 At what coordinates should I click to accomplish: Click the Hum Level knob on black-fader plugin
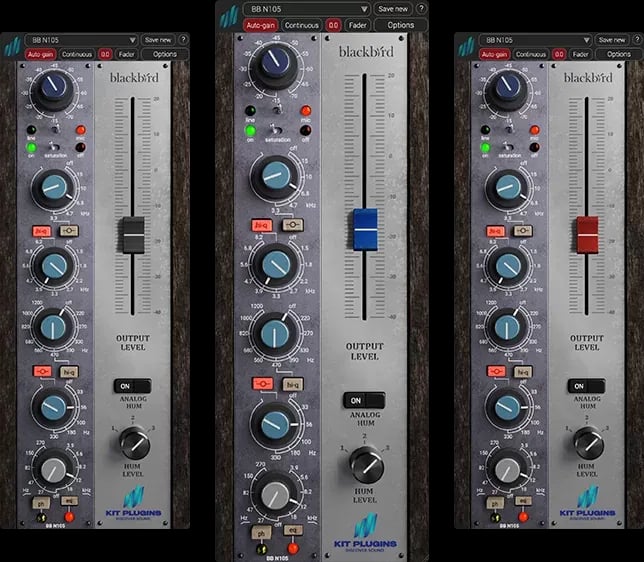tap(135, 443)
